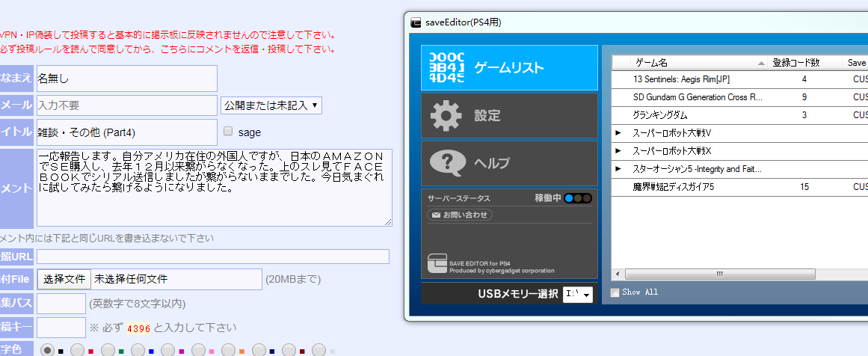Expand the スーパーロボット大戦V row
The height and width of the screenshot is (356, 868).
point(618,132)
